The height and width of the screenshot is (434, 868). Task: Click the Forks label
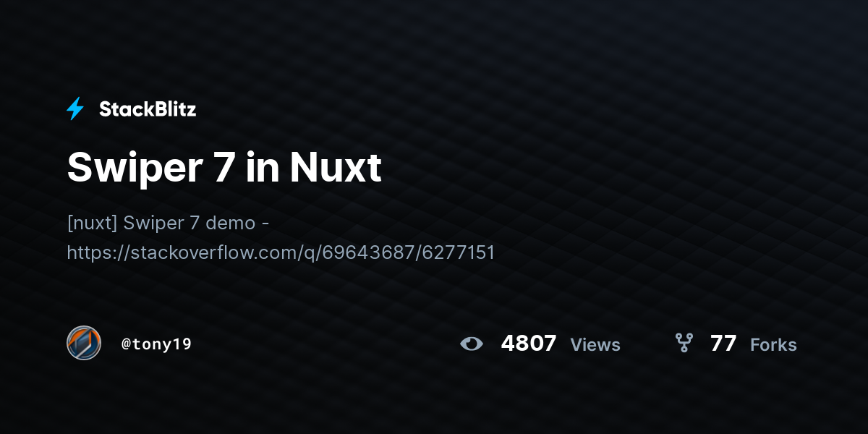(x=773, y=345)
